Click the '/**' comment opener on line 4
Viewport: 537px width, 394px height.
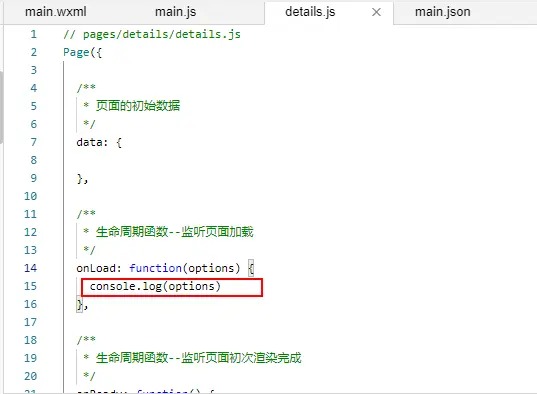click(x=86, y=88)
